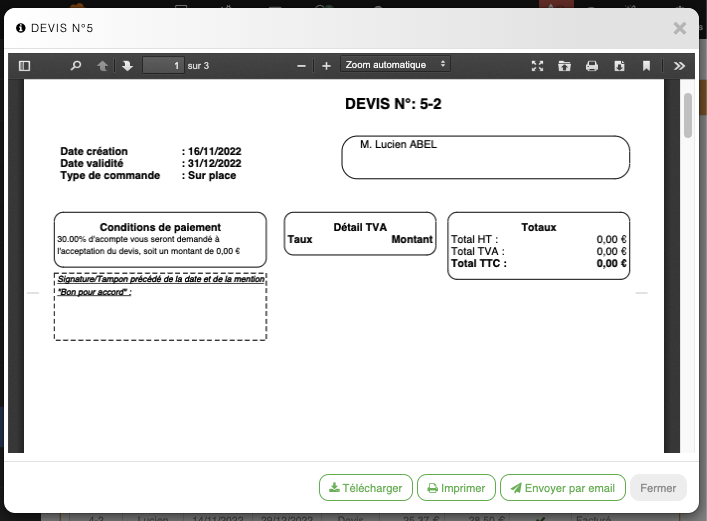Close the Devis N°5 dialog
Viewport: 707px width, 521px height.
(680, 28)
